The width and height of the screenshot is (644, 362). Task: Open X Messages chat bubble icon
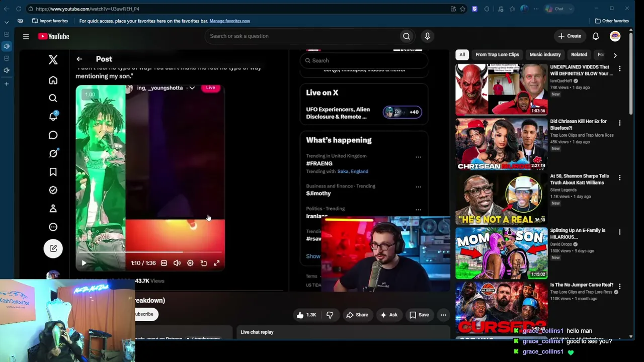pos(53,135)
